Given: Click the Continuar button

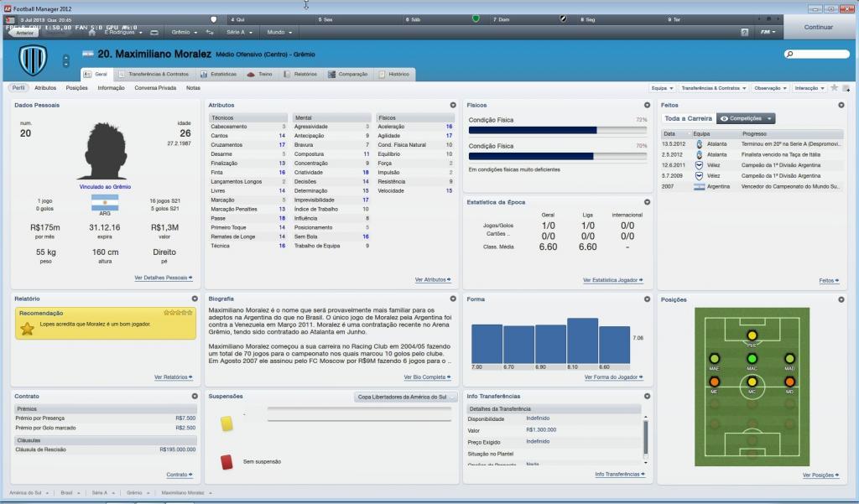Looking at the screenshot, I should [819, 27].
